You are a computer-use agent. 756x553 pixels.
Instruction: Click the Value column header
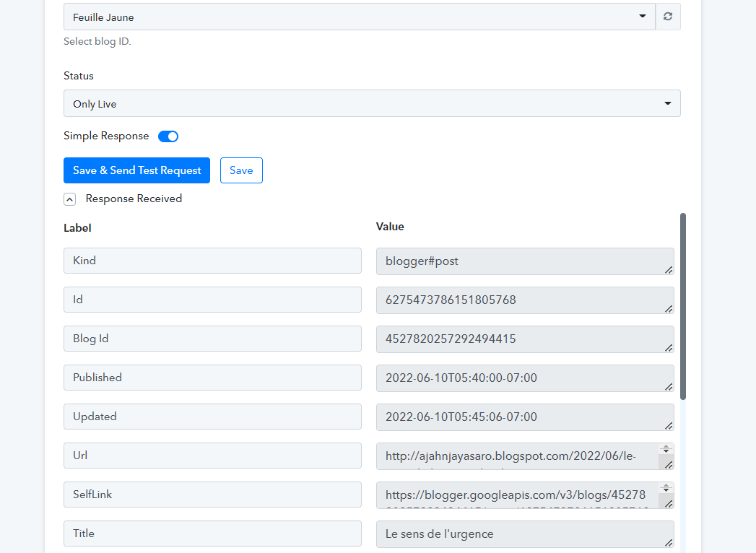390,227
